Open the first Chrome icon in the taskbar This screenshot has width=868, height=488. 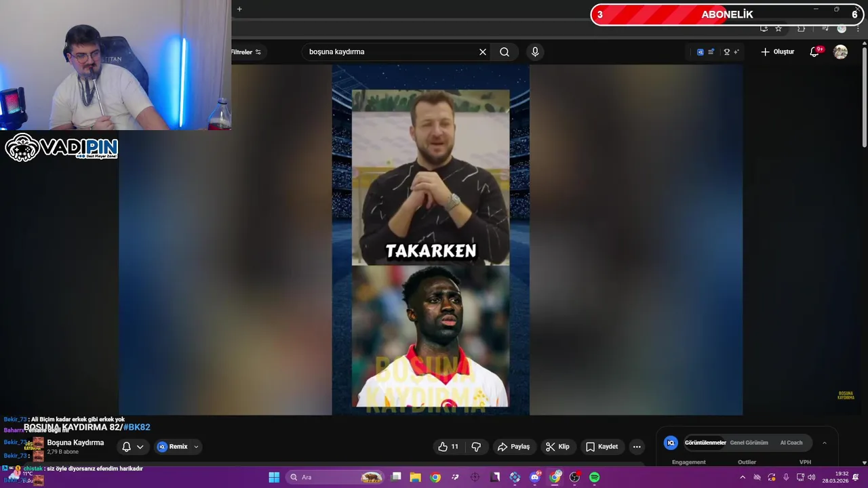point(435,477)
